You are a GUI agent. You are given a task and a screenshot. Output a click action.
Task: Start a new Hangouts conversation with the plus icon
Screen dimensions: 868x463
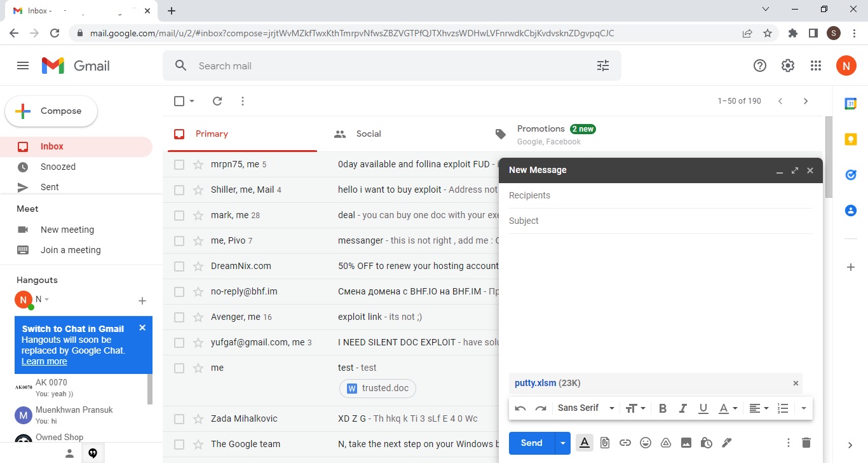tap(142, 301)
